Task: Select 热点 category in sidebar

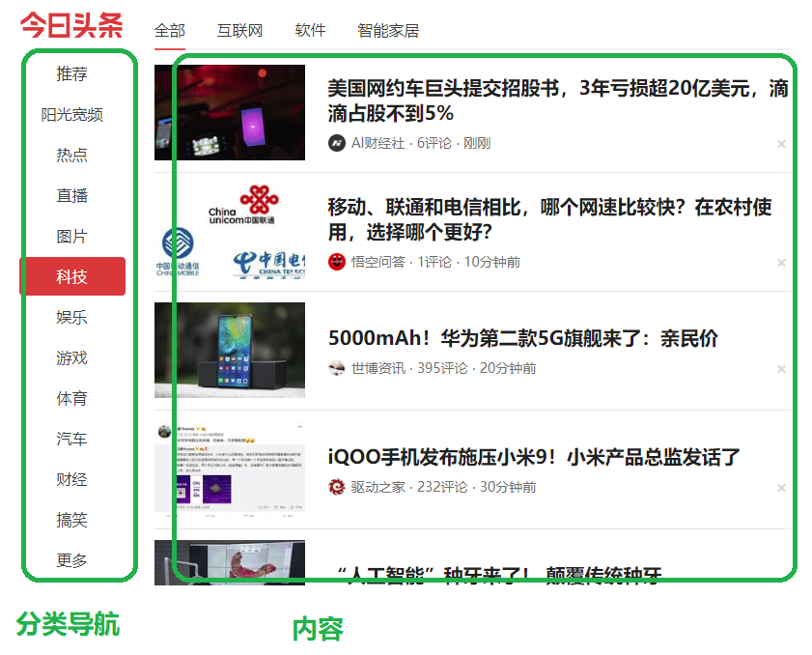Action: click(x=72, y=155)
